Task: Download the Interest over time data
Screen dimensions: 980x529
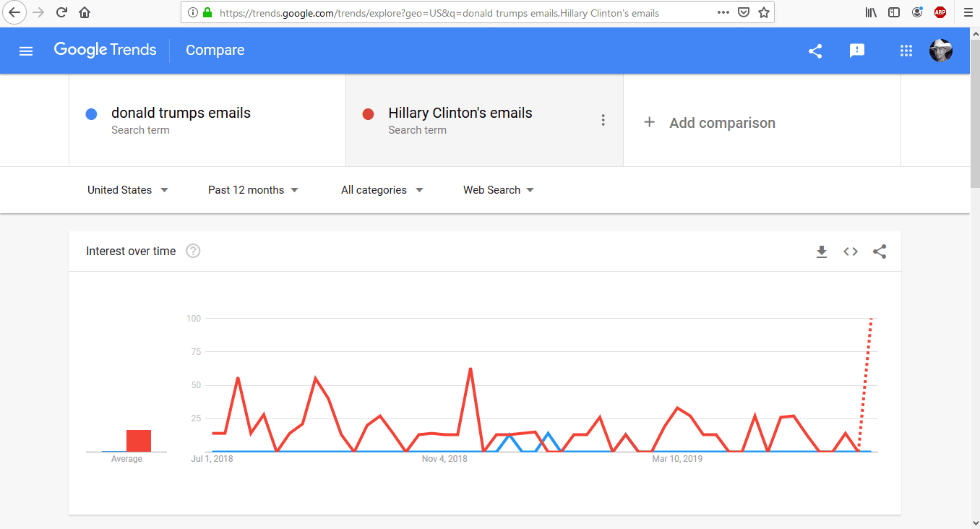Action: (821, 251)
